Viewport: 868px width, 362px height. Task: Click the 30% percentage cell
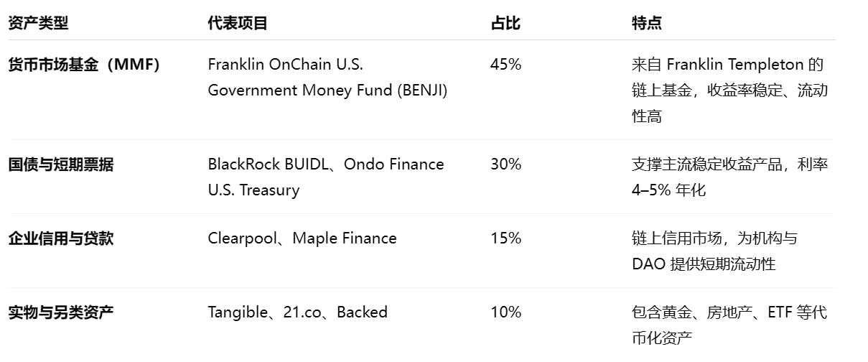click(505, 164)
